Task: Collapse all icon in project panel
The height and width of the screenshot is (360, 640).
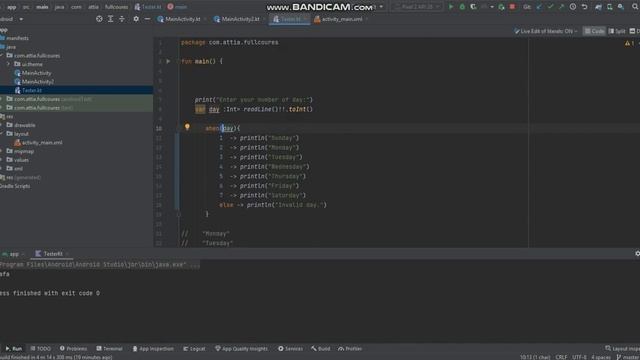Action: (x=122, y=19)
